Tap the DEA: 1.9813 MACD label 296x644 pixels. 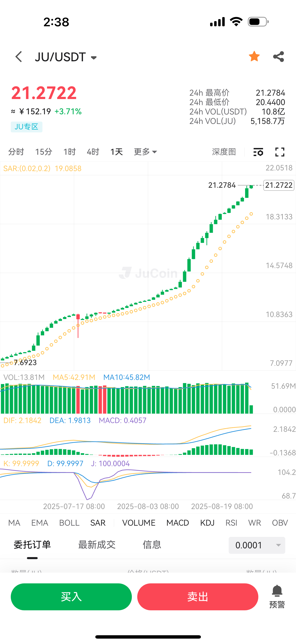click(x=70, y=421)
